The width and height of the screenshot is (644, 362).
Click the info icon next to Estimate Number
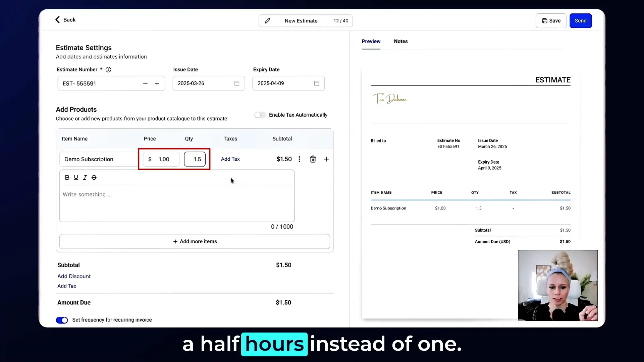tap(108, 70)
